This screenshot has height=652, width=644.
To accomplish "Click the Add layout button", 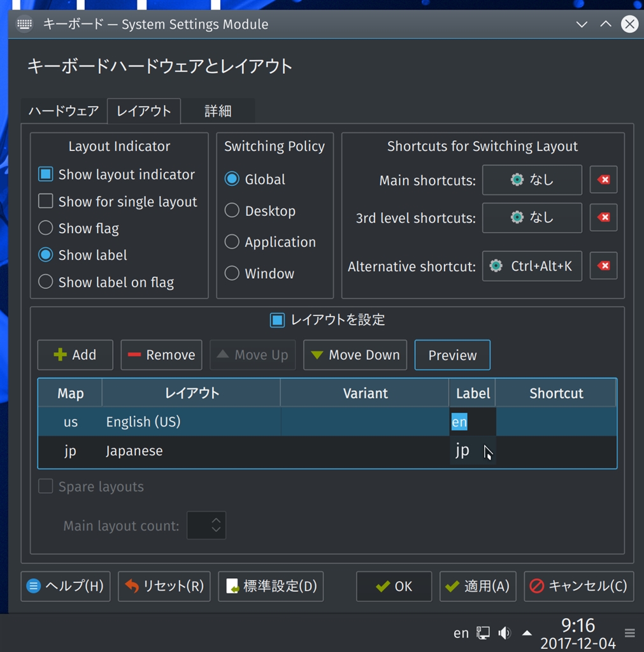I will [75, 355].
